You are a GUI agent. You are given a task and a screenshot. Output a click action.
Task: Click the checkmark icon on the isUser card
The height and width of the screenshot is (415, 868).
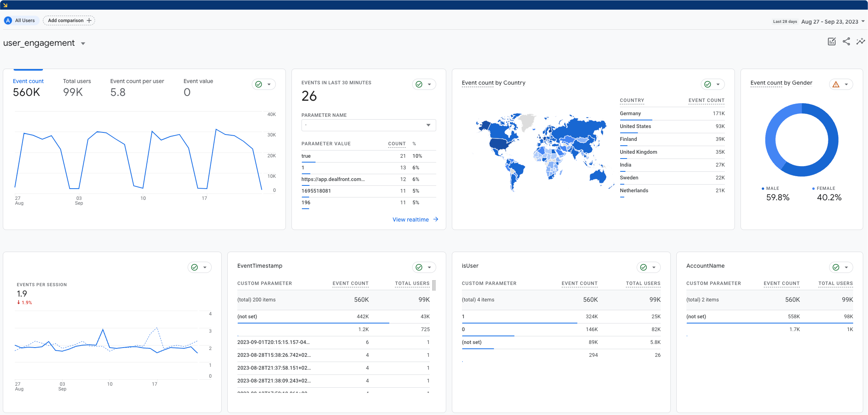[x=643, y=267]
